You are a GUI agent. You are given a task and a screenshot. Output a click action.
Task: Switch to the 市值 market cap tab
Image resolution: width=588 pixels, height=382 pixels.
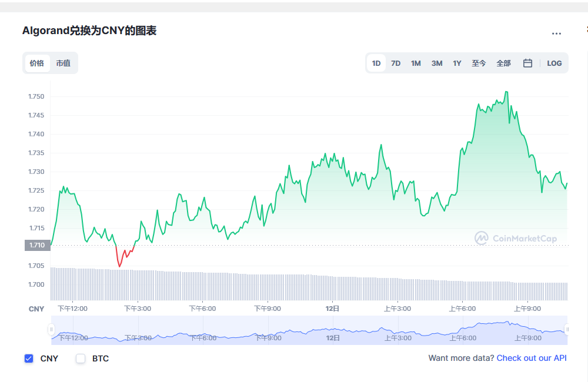point(64,63)
